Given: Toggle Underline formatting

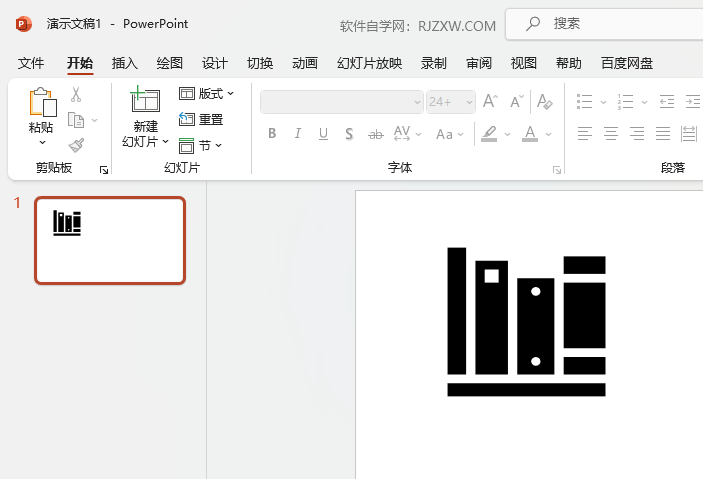Looking at the screenshot, I should (x=323, y=134).
